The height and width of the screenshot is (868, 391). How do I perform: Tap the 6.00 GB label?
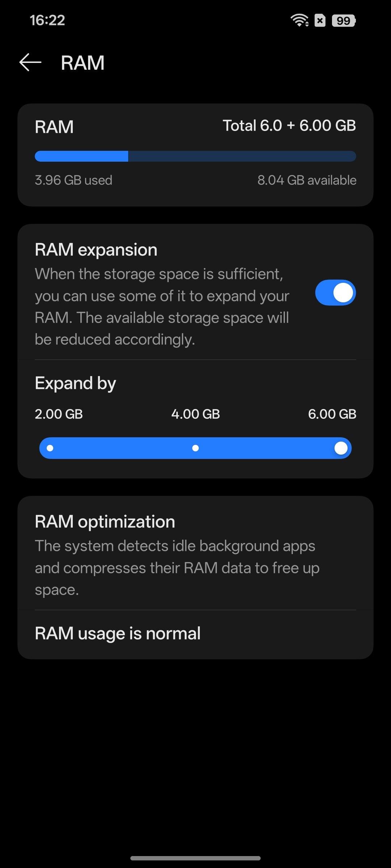click(x=332, y=414)
